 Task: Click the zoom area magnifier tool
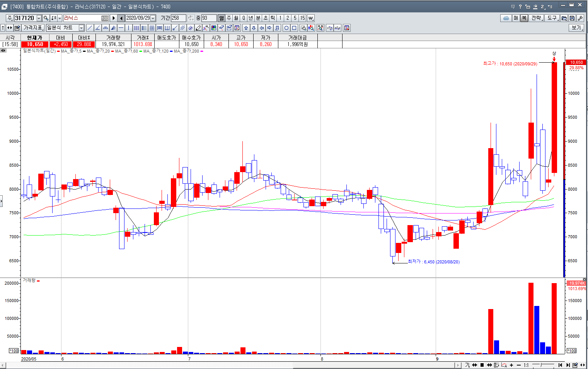303,28
